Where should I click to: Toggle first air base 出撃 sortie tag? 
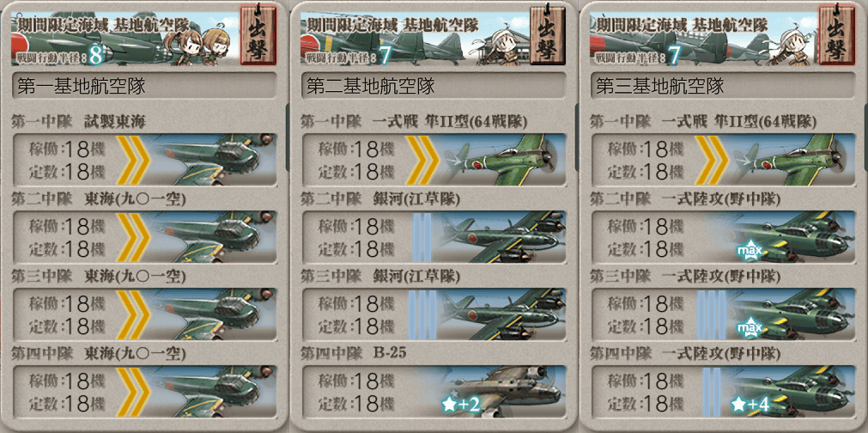pos(258,35)
